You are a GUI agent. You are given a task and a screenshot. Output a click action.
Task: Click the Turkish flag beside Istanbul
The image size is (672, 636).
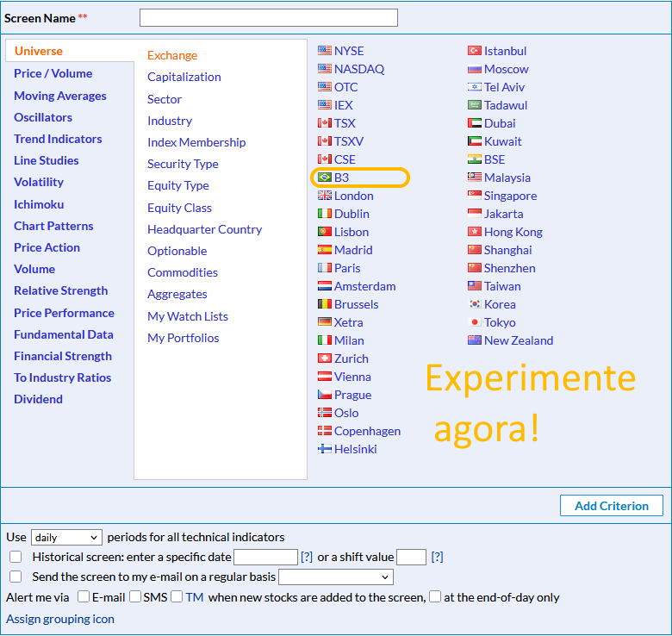tap(475, 51)
